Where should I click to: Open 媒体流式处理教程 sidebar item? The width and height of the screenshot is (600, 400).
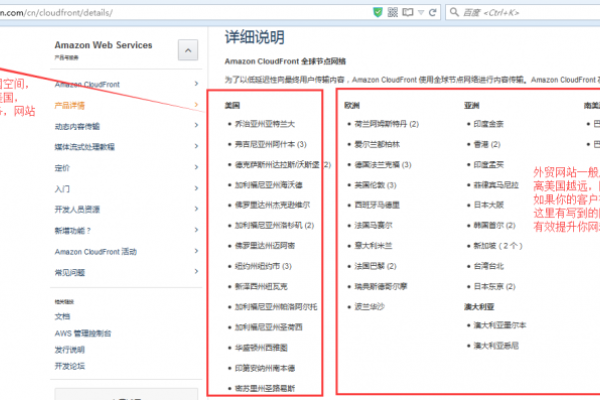pos(84,147)
